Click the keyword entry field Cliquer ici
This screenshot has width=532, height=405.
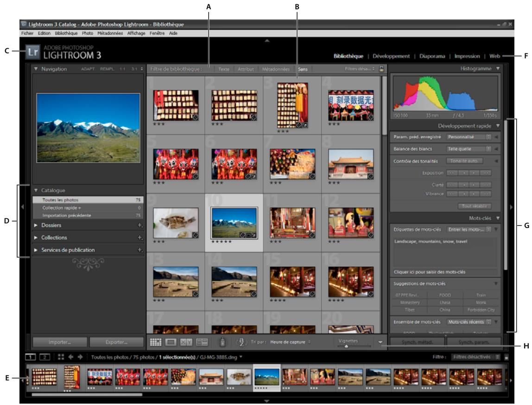pyautogui.click(x=445, y=272)
